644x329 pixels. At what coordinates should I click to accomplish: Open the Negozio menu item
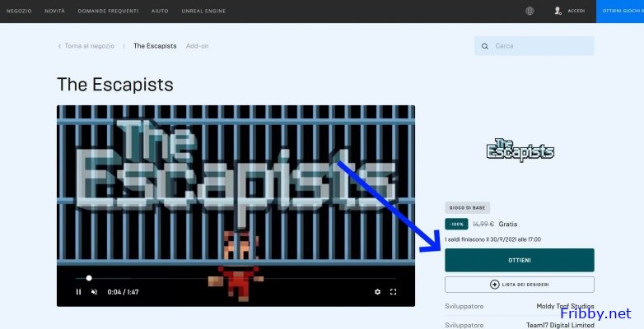click(x=19, y=11)
